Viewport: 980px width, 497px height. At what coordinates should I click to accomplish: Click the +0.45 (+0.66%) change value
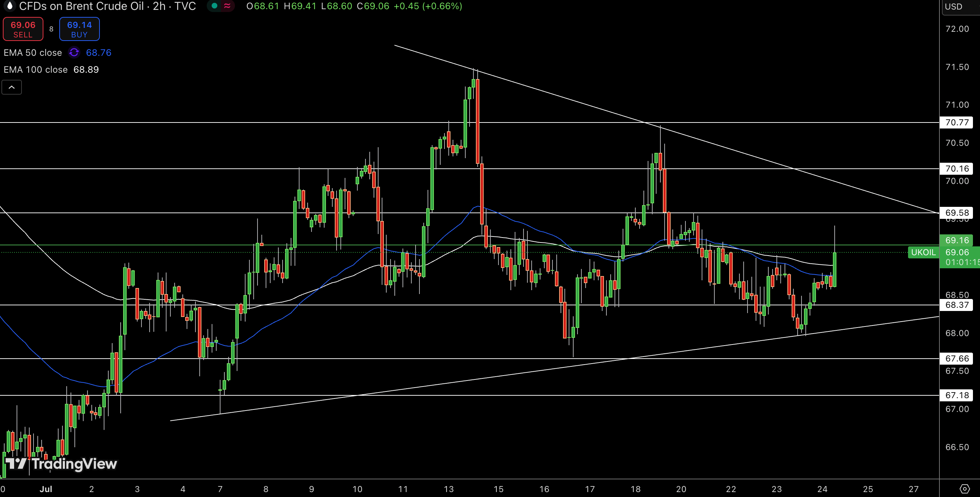click(x=428, y=6)
